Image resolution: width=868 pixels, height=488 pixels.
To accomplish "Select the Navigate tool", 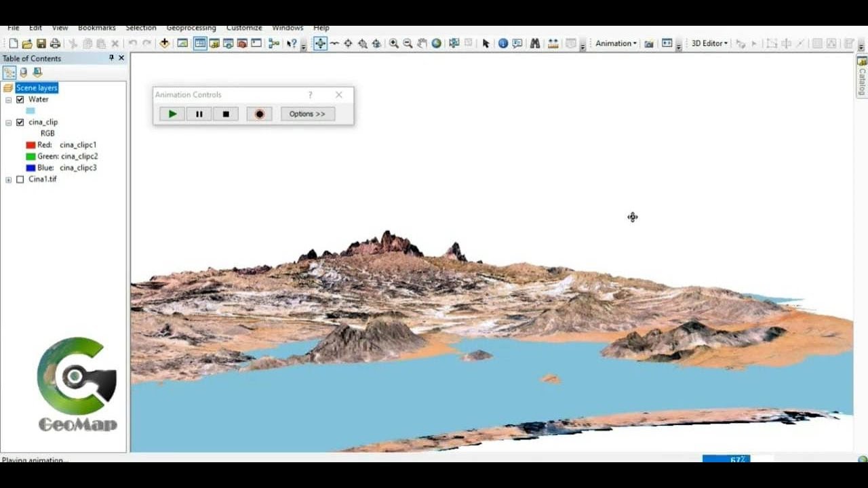I will pyautogui.click(x=320, y=43).
